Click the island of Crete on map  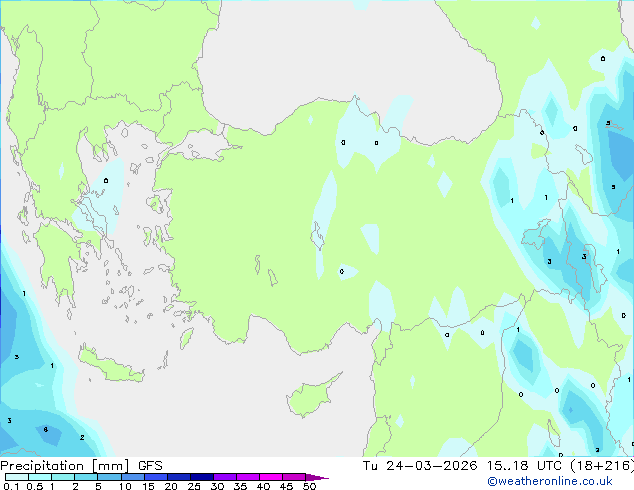pyautogui.click(x=111, y=366)
